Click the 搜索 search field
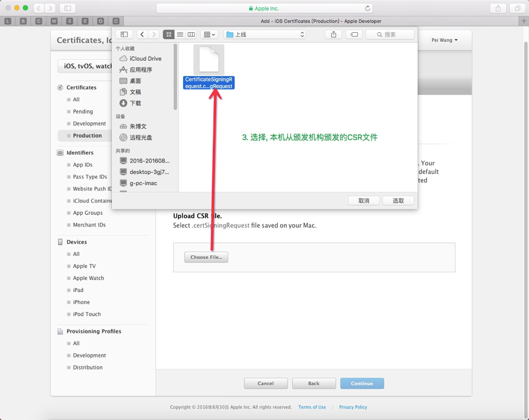This screenshot has width=529, height=420. (x=390, y=34)
